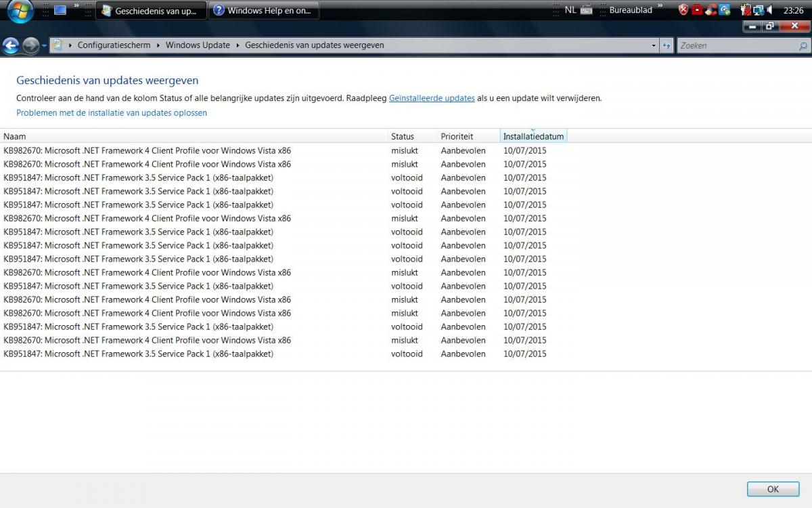812x508 pixels.
Task: Sort the list by the Installatiedatum column header
Action: (x=533, y=136)
